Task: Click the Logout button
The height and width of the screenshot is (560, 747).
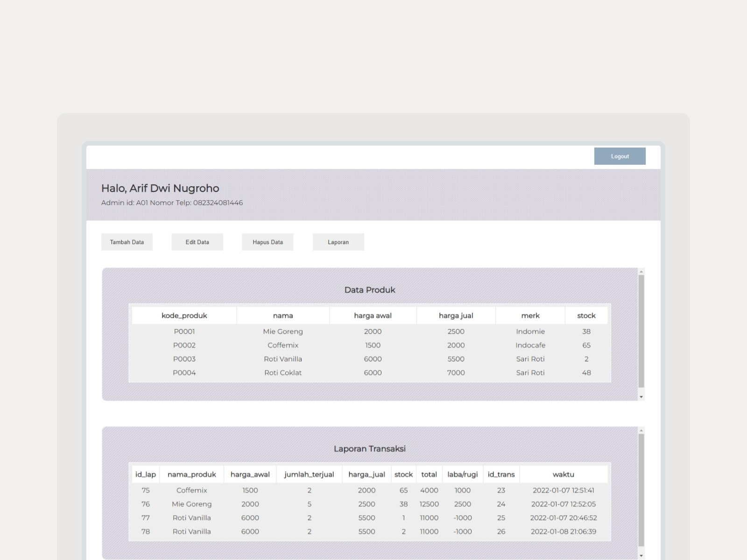Action: point(620,156)
